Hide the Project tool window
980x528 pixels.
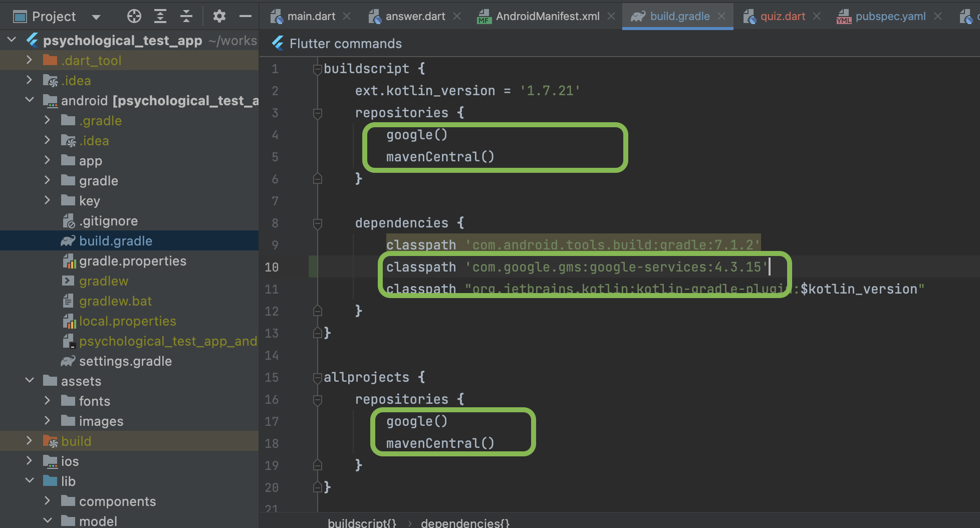click(x=245, y=17)
